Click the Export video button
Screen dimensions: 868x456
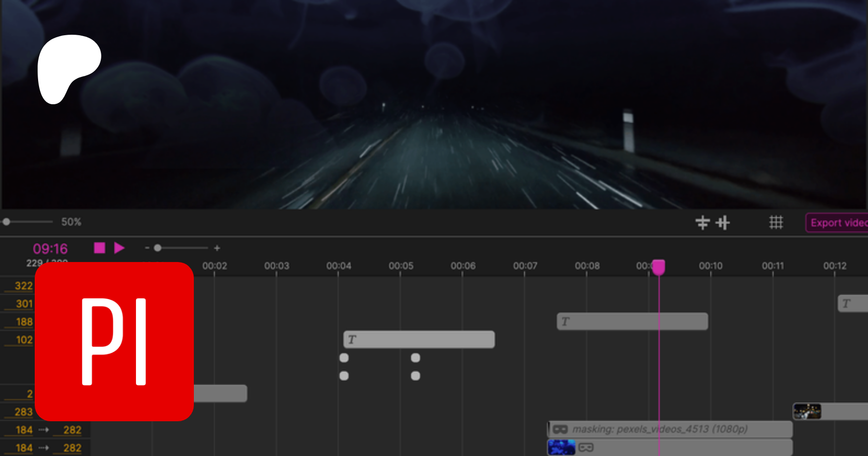click(x=837, y=223)
